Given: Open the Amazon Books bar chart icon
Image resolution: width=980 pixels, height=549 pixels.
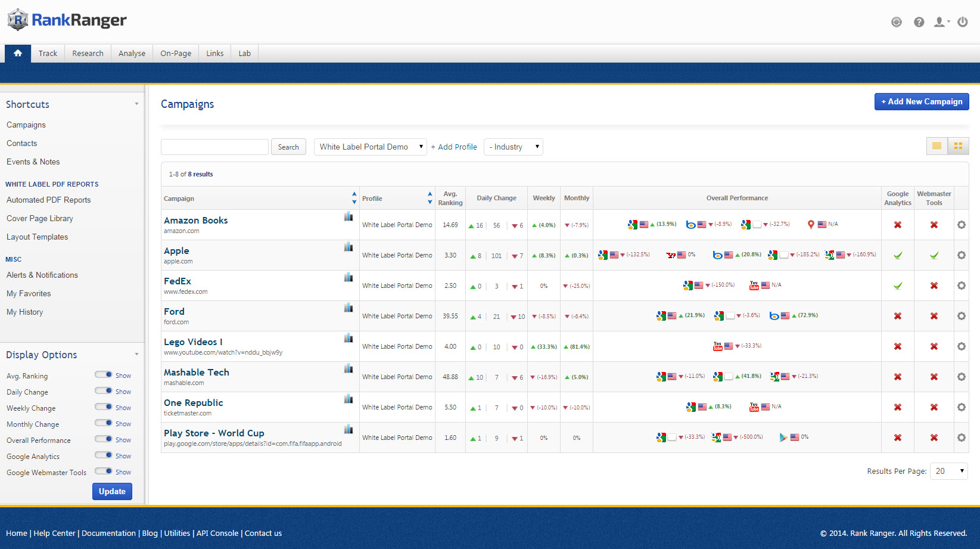Looking at the screenshot, I should tap(349, 216).
